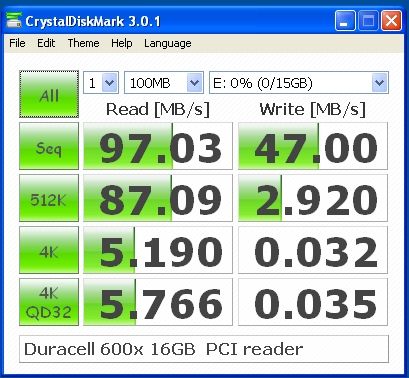Select 4K QD32 read value 5.766
Screen dimensions: 409x378
[158, 302]
